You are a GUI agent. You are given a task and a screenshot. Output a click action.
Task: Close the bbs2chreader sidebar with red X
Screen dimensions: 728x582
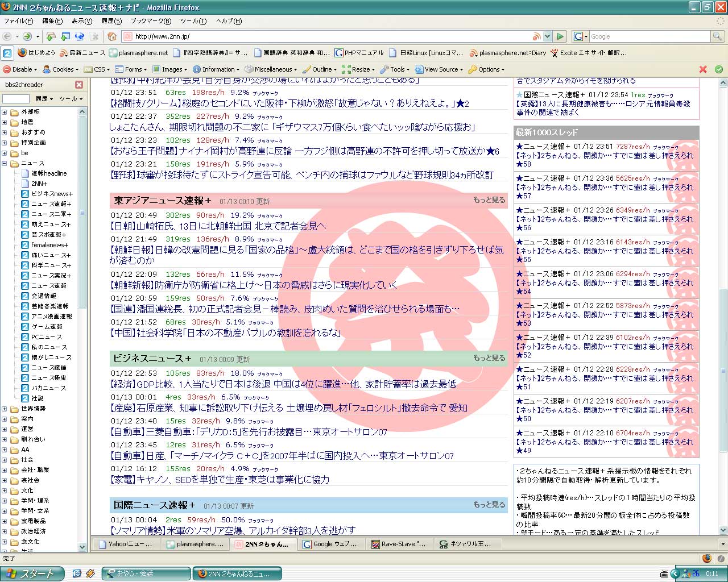tap(79, 85)
